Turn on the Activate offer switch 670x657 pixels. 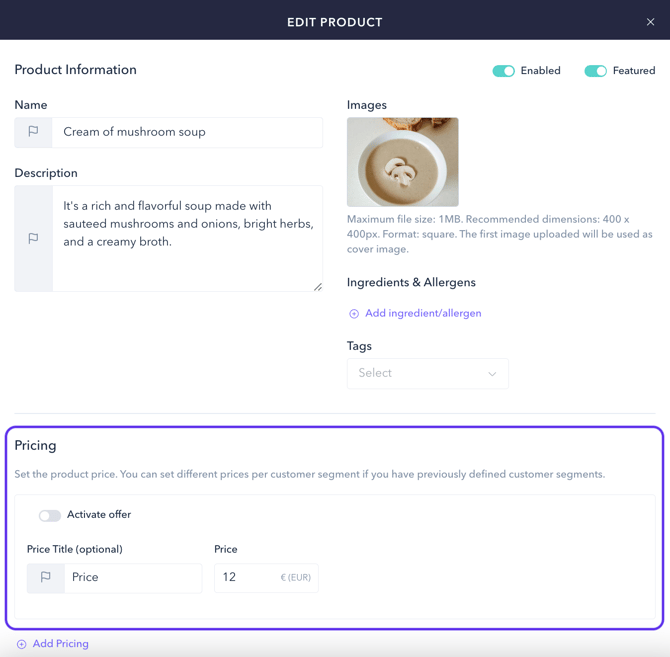(50, 516)
